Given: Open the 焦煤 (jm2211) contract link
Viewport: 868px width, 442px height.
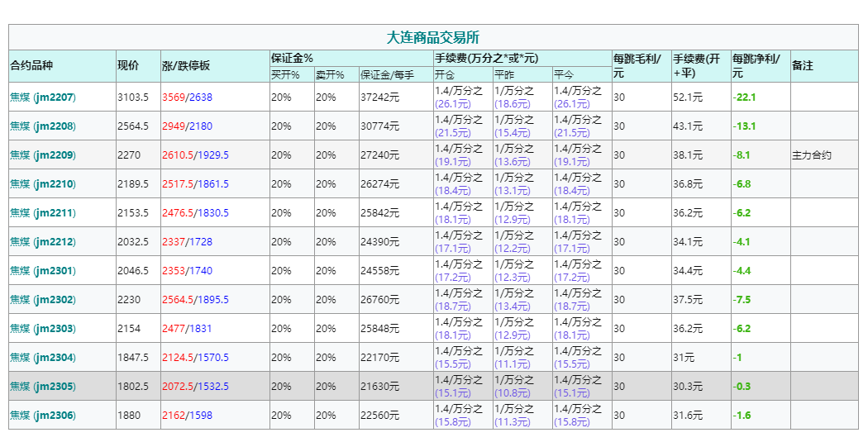Looking at the screenshot, I should coord(43,213).
